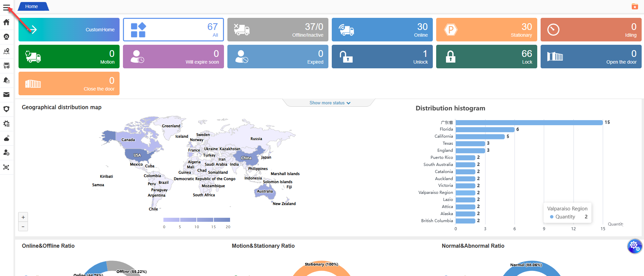
Task: Select the Home tab
Action: point(32,6)
